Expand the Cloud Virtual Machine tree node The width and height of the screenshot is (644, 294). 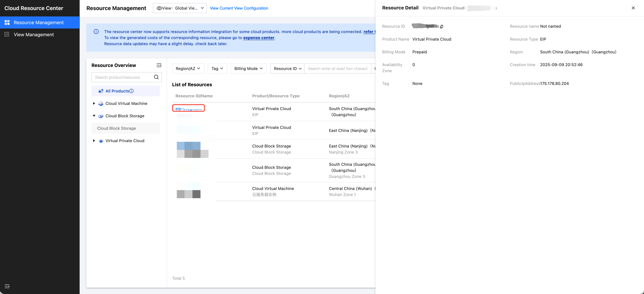(94, 103)
